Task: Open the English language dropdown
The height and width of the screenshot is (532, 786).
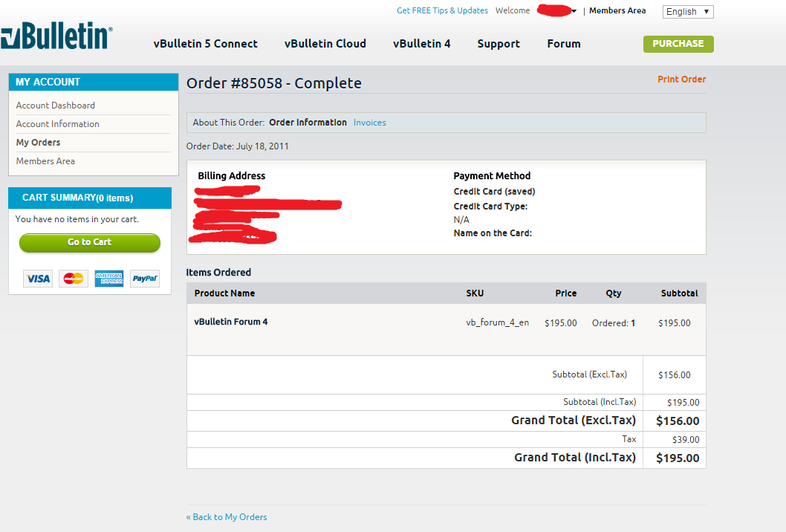Action: [688, 12]
